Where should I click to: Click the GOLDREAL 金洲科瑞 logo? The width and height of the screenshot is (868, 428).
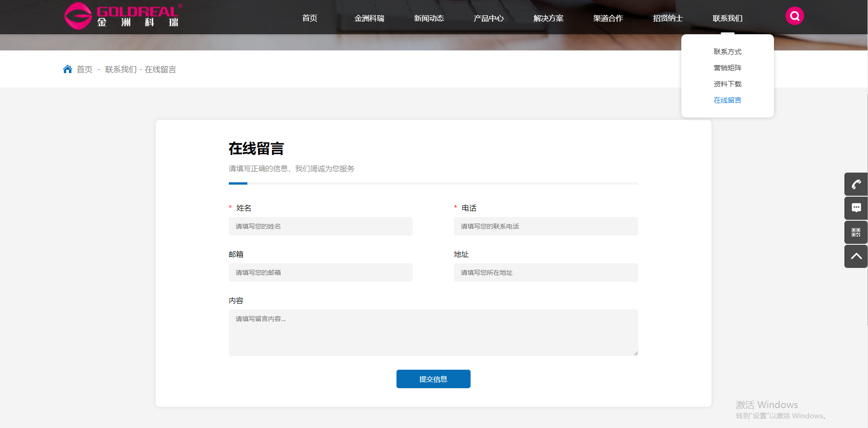(123, 16)
